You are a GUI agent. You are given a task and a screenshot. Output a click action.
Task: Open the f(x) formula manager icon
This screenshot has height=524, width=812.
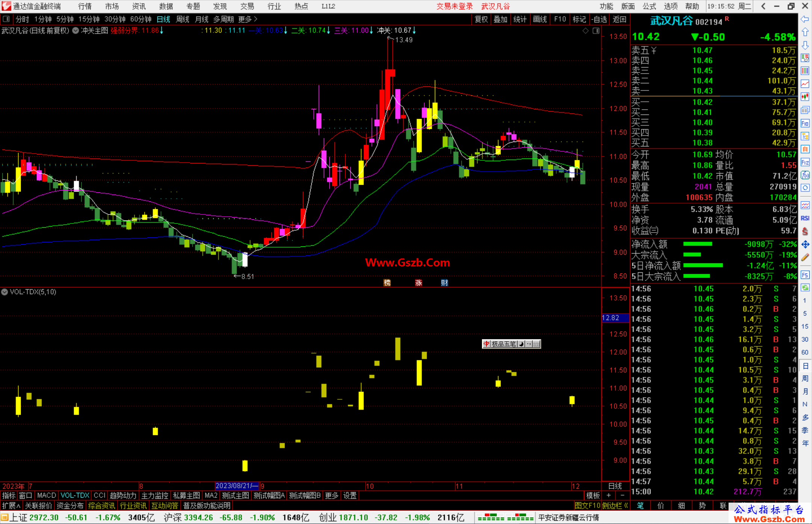click(805, 175)
